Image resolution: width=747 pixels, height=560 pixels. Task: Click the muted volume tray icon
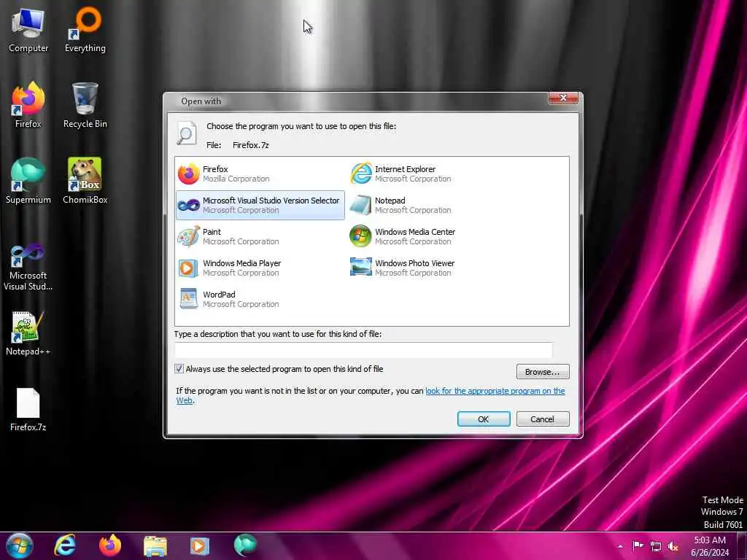click(x=673, y=546)
